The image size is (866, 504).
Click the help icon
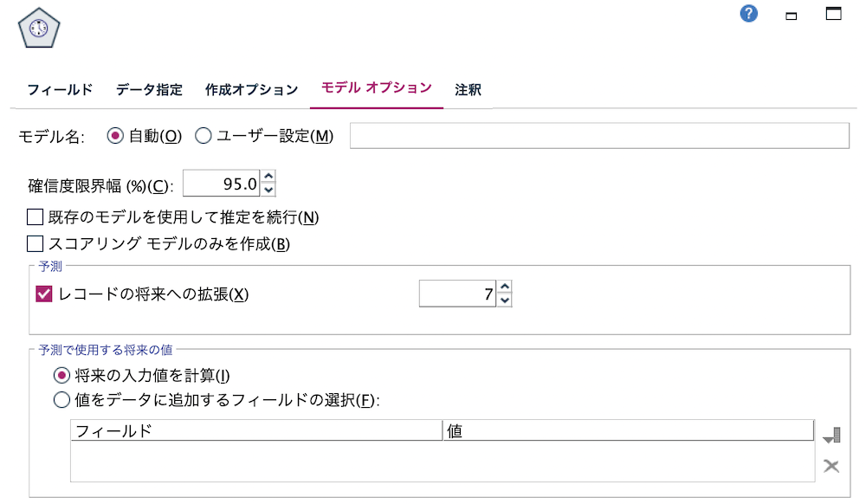[x=747, y=13]
